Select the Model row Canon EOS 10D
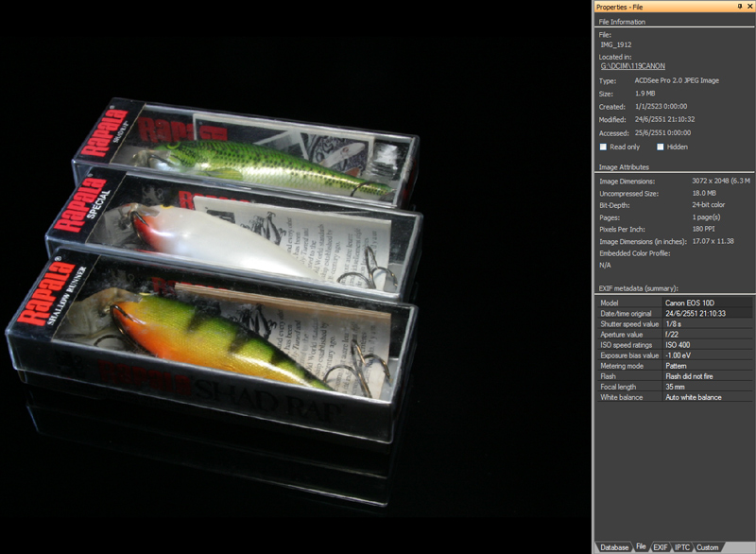Screen dimensions: 756x554 click(674, 303)
